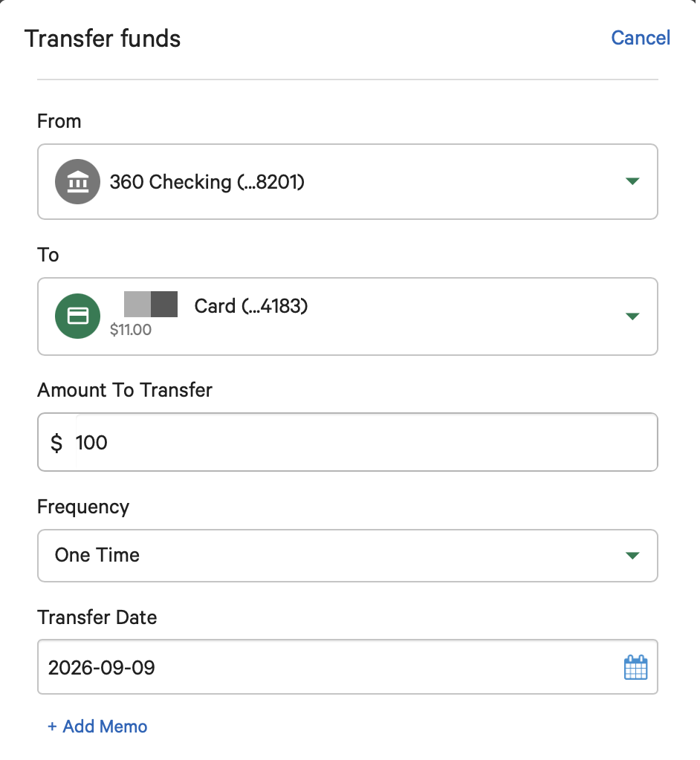Click the redacted card name thumbnail
The image size is (700, 760).
pos(151,305)
